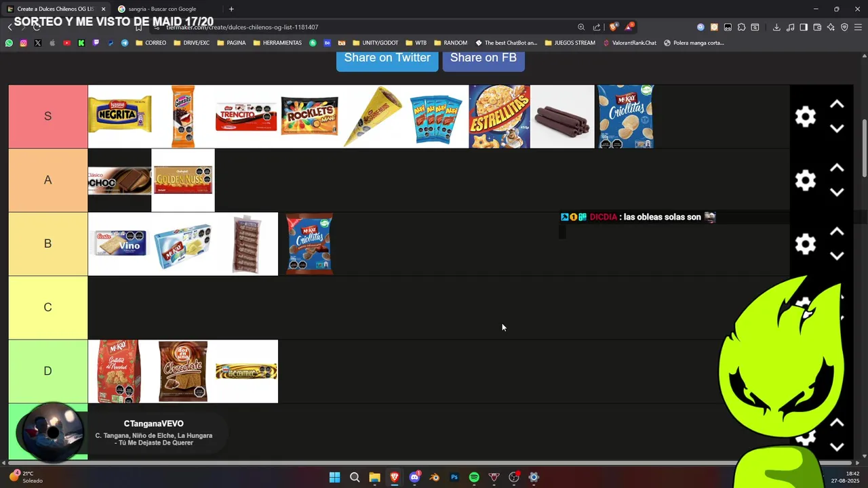Image resolution: width=868 pixels, height=488 pixels.
Task: Open the Brave Shields lion icon
Action: 613,27
